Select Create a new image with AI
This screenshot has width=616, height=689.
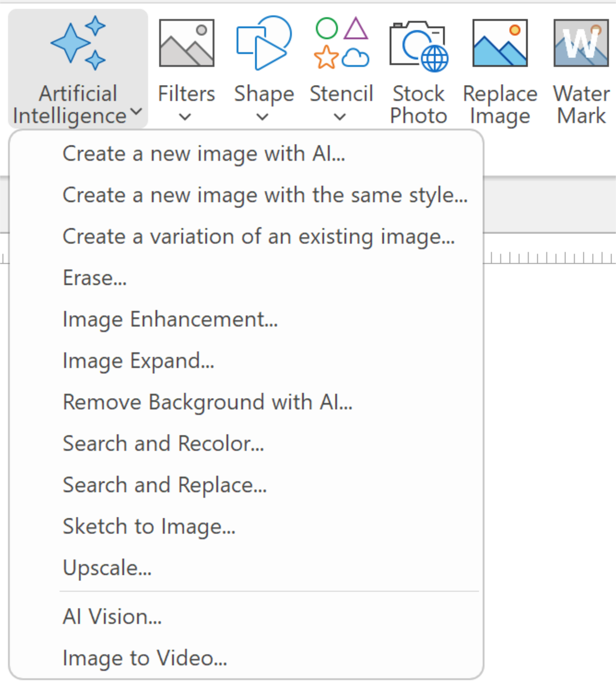(204, 154)
